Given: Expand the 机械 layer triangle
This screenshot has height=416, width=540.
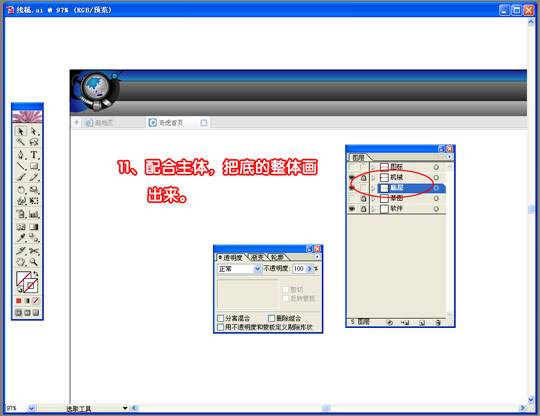Looking at the screenshot, I should pyautogui.click(x=373, y=178).
